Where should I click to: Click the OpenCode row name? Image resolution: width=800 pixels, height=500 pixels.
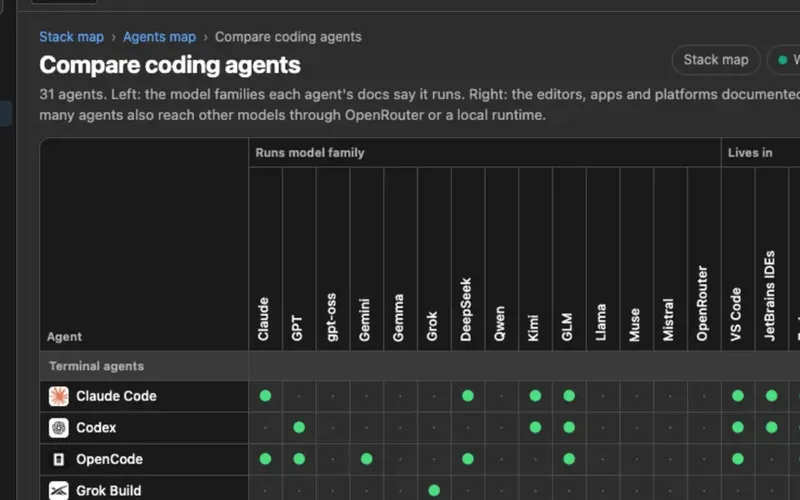pos(109,459)
